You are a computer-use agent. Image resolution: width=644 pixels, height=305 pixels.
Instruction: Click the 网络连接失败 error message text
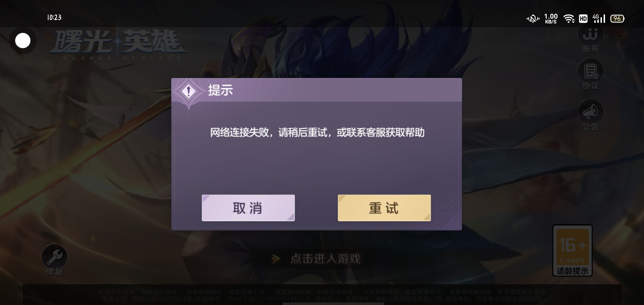point(317,132)
